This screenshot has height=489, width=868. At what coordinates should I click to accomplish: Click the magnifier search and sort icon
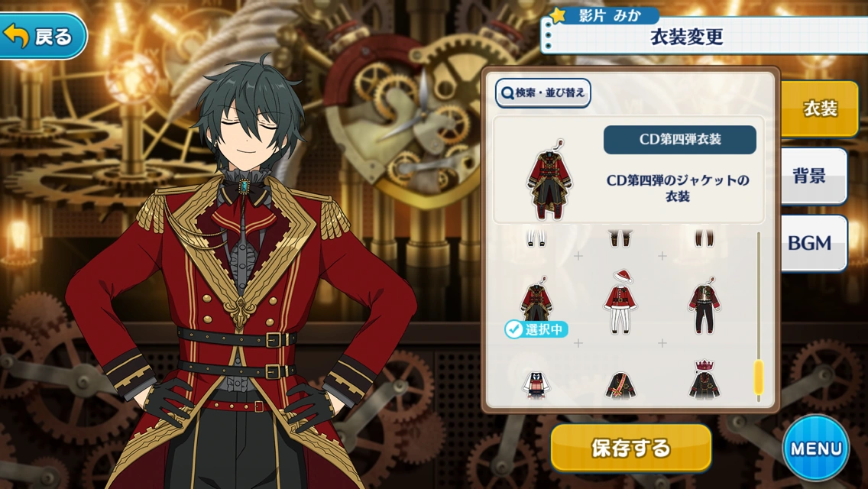pos(507,93)
